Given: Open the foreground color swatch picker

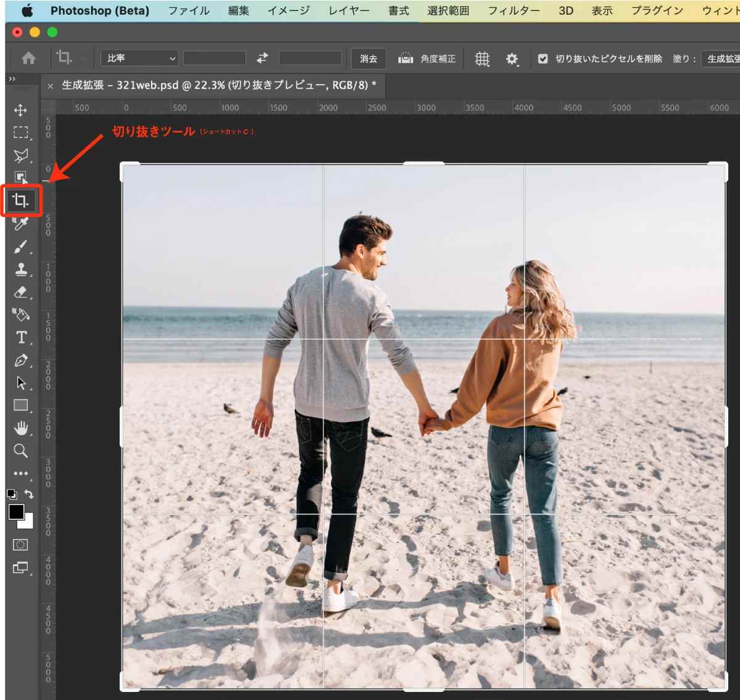Looking at the screenshot, I should point(16,513).
